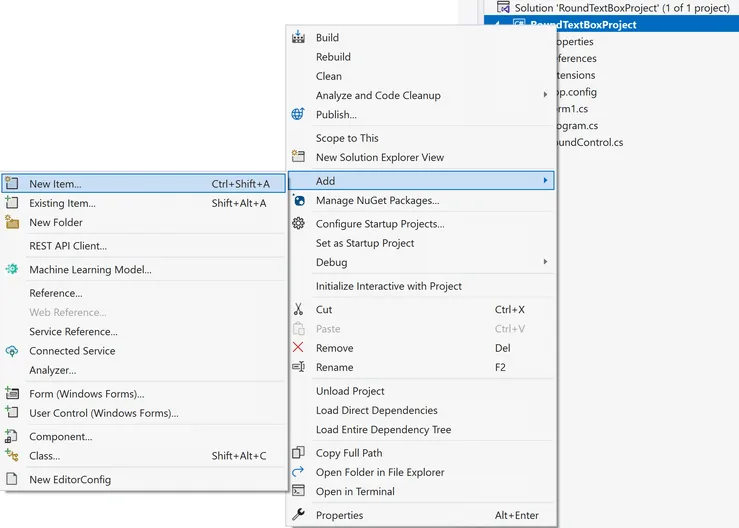739x528 pixels.
Task: Select Reference... in Add submenu
Action: click(56, 293)
